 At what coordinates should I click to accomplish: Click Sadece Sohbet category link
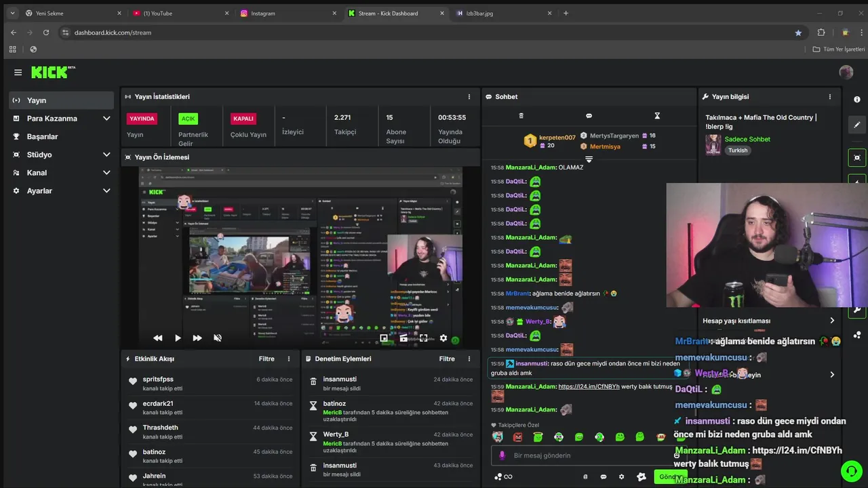[x=747, y=139]
